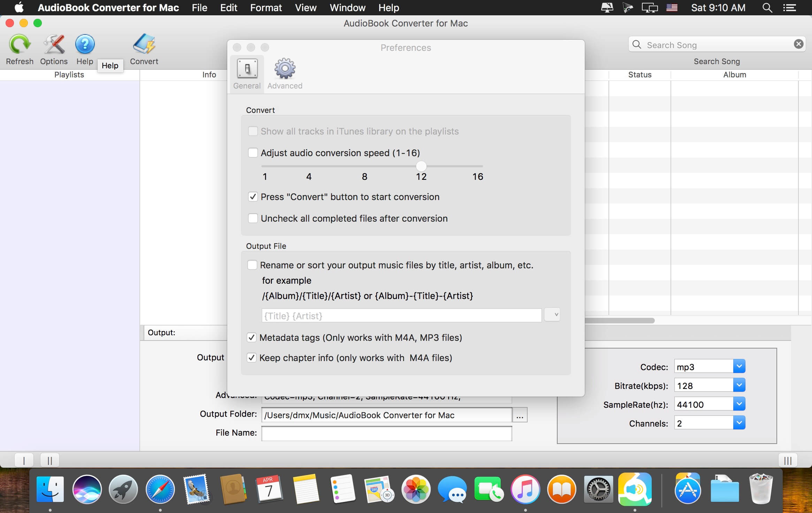Viewport: 812px width, 513px height.
Task: Open the Bitrate(kbps) dropdown showing 128
Action: (739, 385)
